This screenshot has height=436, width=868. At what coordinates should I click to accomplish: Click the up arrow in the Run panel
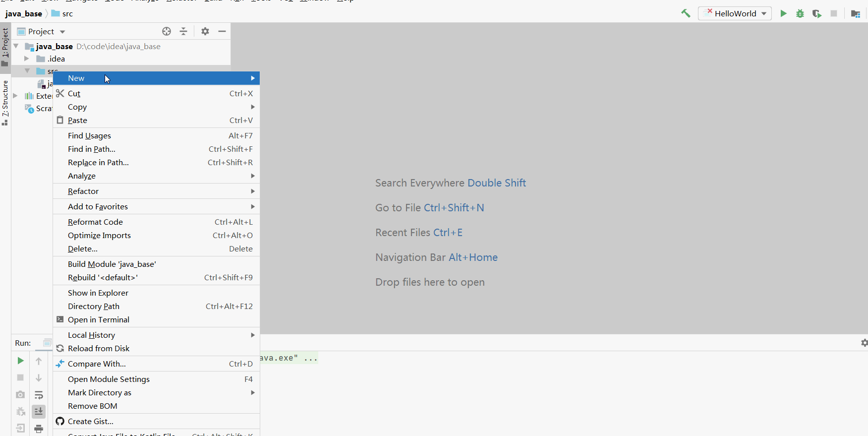click(39, 361)
